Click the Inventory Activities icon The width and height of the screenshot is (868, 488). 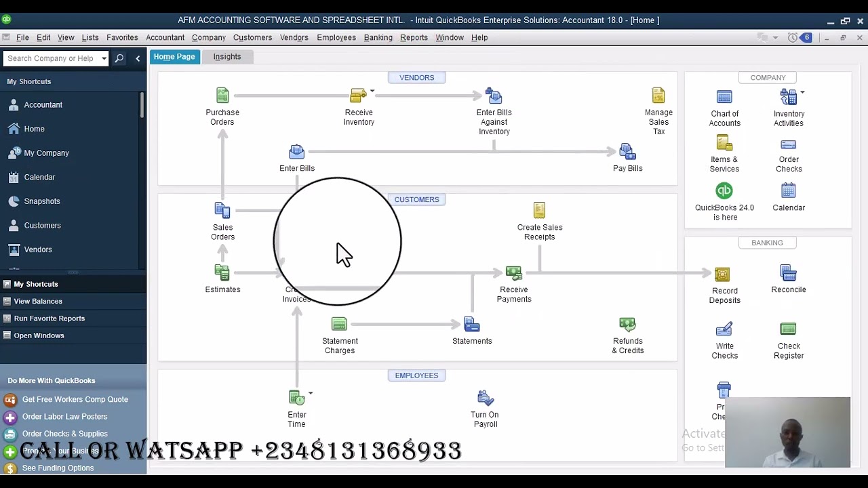788,97
